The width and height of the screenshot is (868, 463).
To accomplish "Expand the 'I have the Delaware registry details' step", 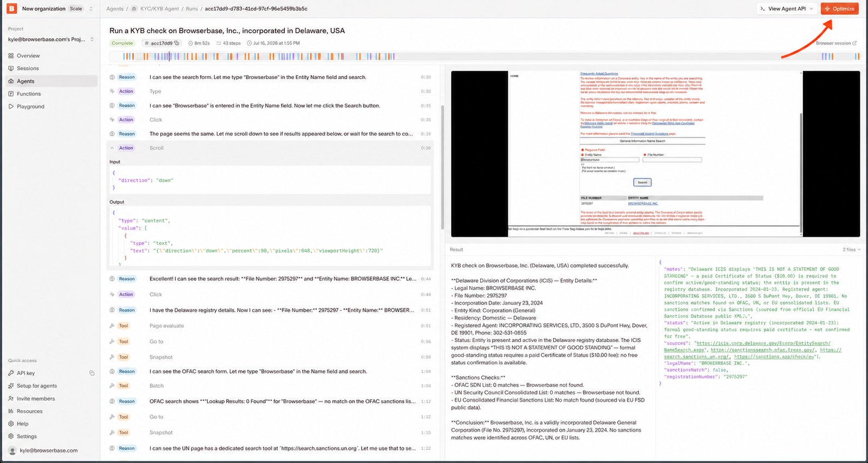I will [x=271, y=310].
